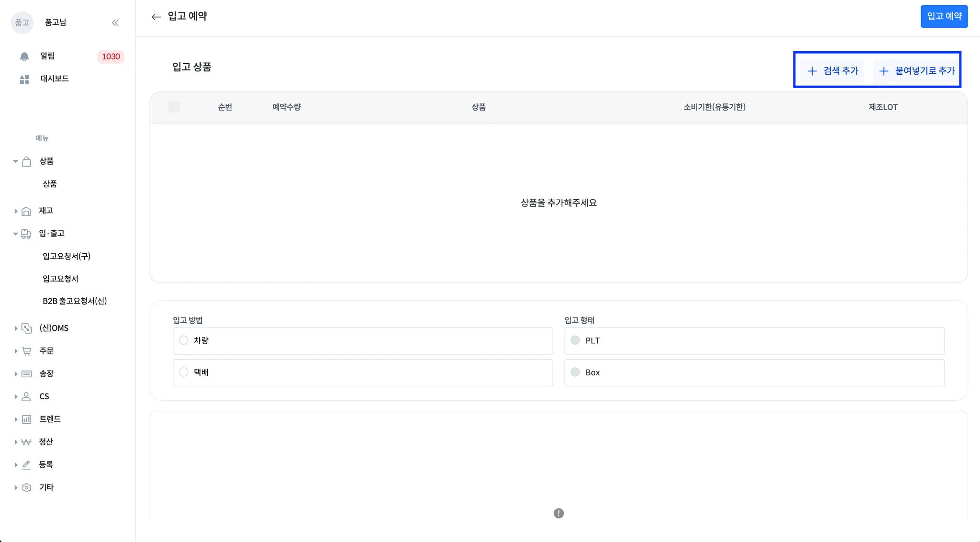The width and height of the screenshot is (980, 542).
Task: Select the 차량 radio option
Action: click(x=184, y=340)
